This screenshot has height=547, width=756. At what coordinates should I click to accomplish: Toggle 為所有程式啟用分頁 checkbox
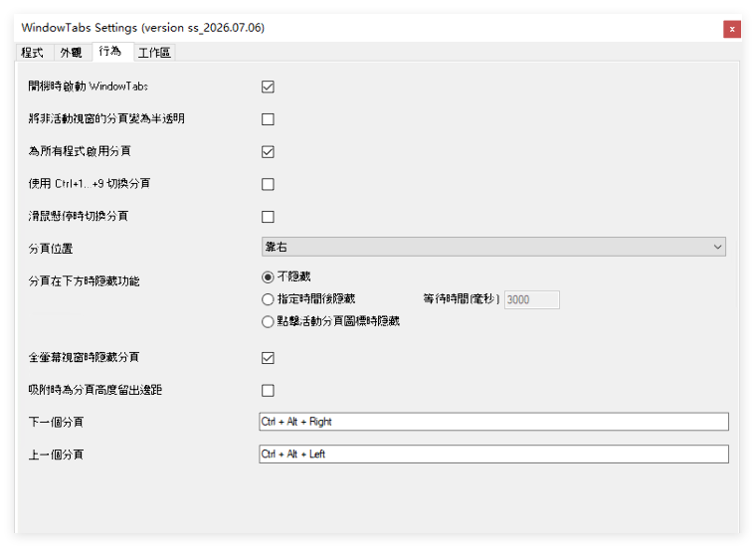click(268, 152)
